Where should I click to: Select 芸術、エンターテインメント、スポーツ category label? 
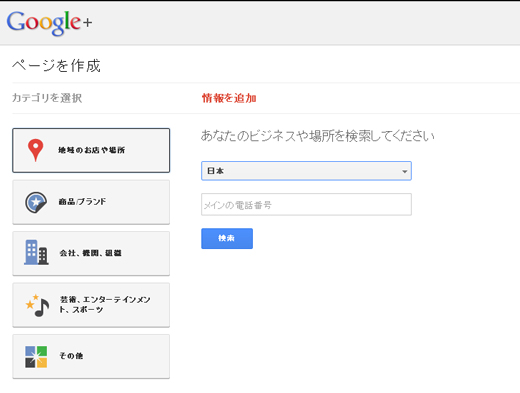click(x=105, y=304)
